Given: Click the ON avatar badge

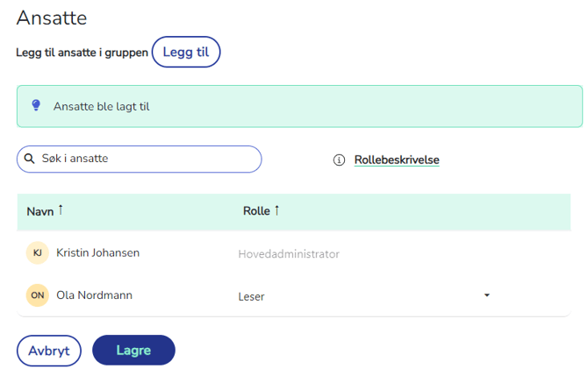Looking at the screenshot, I should 38,295.
